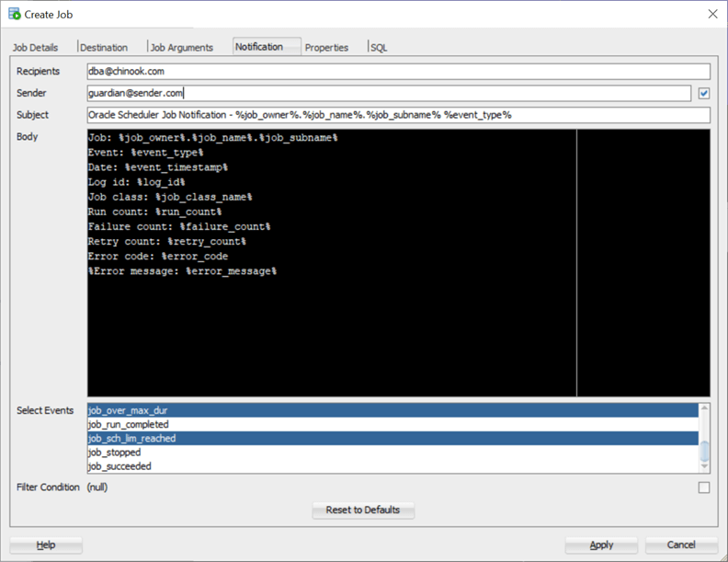Viewport: 728px width, 562px height.
Task: Open the Job Arguments tab
Action: click(181, 48)
